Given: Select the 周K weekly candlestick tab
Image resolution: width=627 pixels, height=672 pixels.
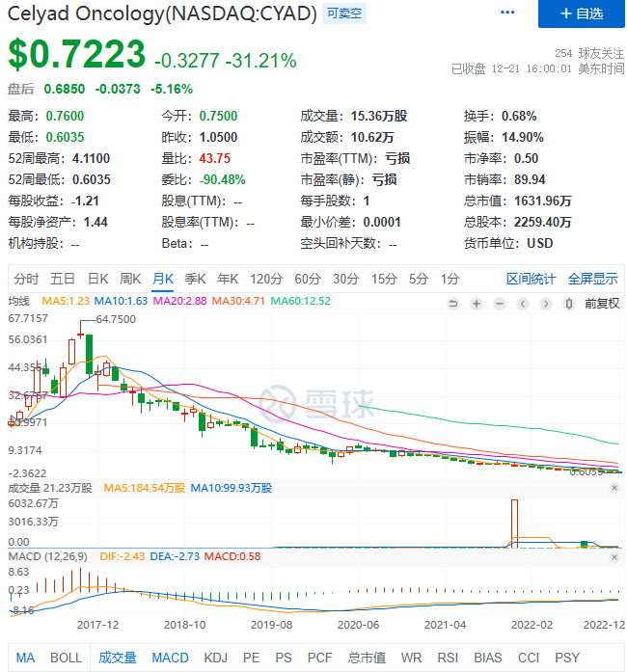Looking at the screenshot, I should 130,279.
